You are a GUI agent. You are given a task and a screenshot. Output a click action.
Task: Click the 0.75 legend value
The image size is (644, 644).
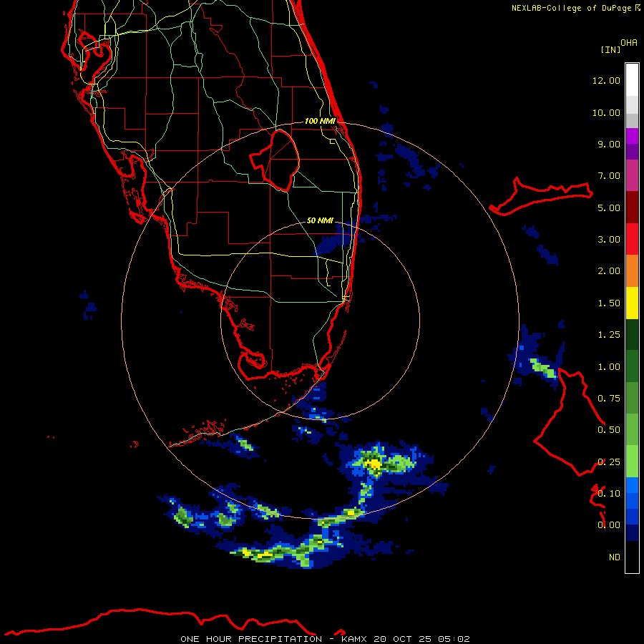(609, 399)
